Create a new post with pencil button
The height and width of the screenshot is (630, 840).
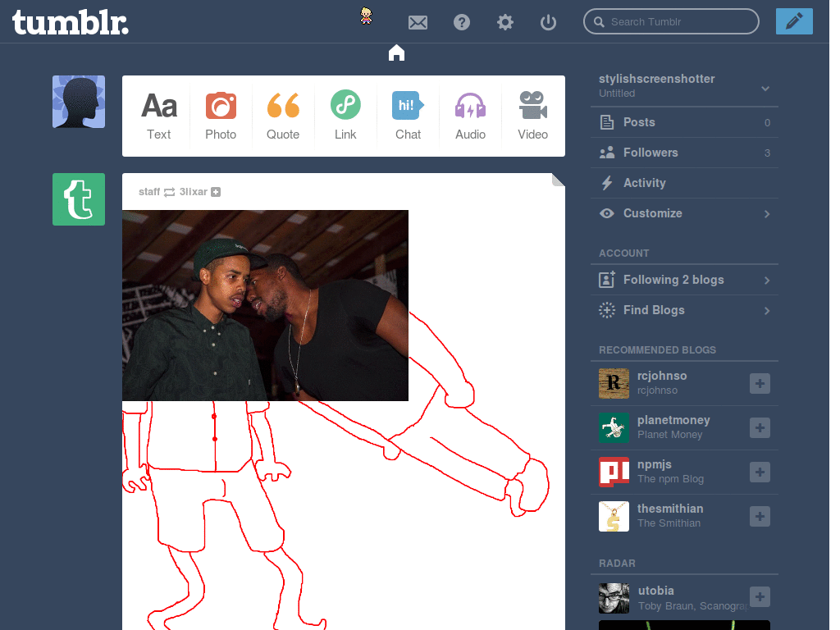(794, 21)
